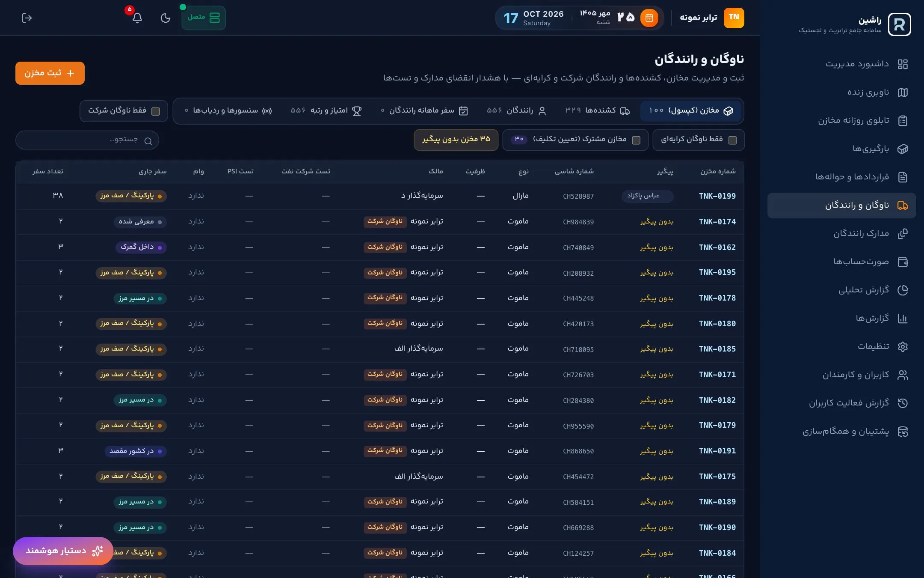The height and width of the screenshot is (578, 924).
Task: Click داخل گمرک status badge
Action: (x=141, y=247)
